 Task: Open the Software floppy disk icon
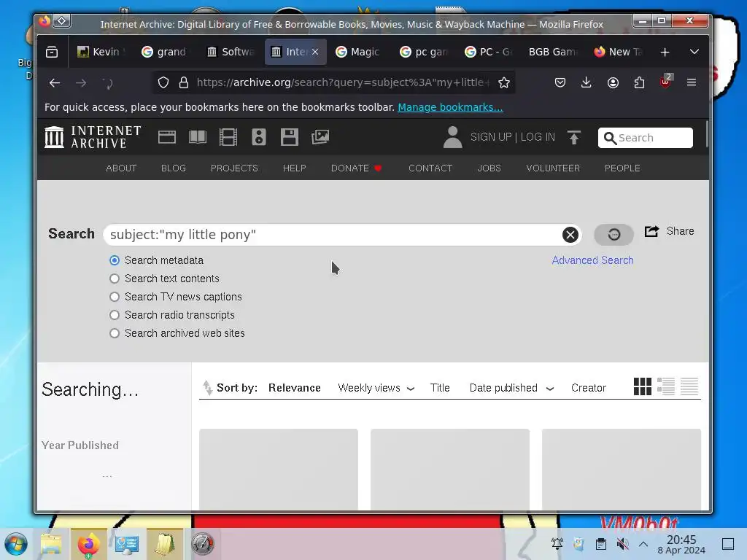pos(289,137)
